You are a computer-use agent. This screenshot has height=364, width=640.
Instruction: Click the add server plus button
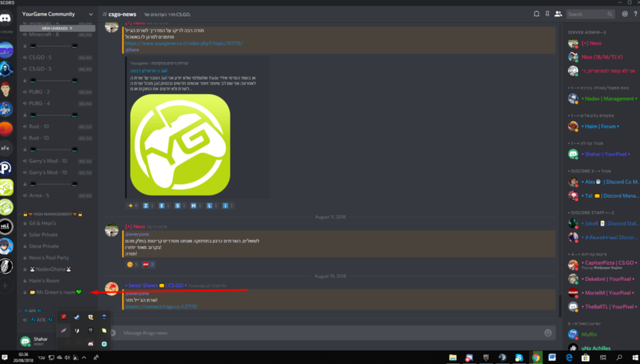(5, 286)
